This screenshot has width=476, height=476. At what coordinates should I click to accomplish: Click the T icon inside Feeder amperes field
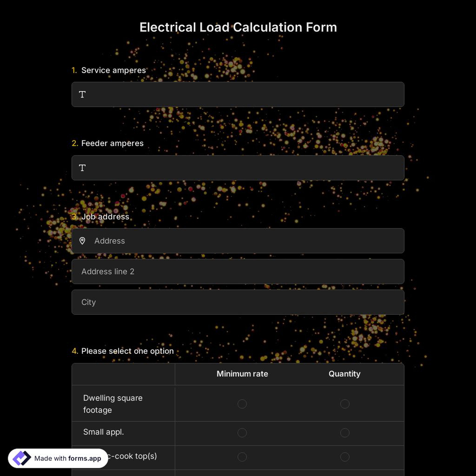tap(82, 168)
